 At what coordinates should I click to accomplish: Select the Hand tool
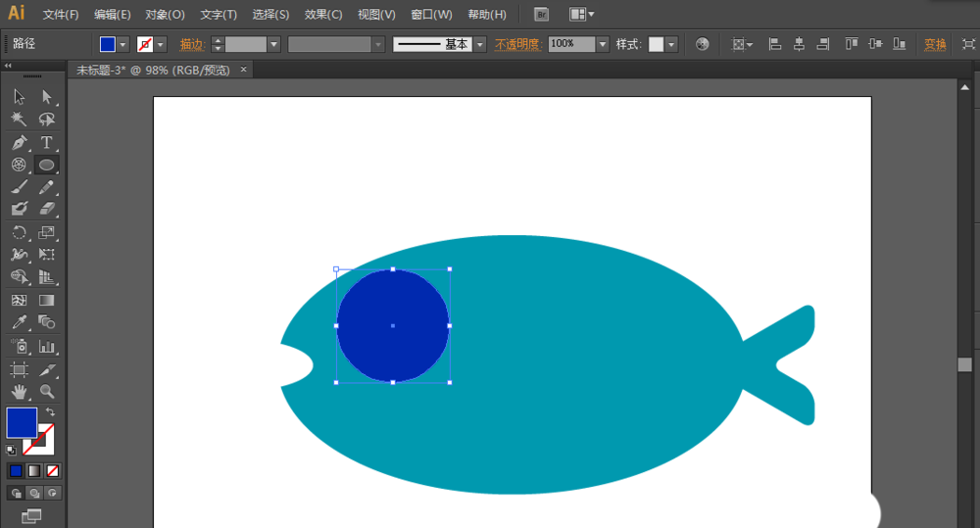click(20, 392)
